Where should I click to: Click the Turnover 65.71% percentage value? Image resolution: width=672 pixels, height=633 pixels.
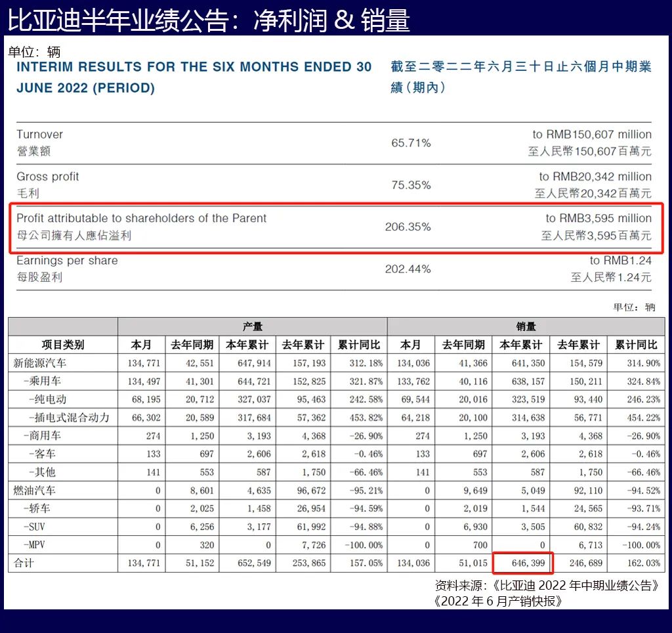coord(411,142)
